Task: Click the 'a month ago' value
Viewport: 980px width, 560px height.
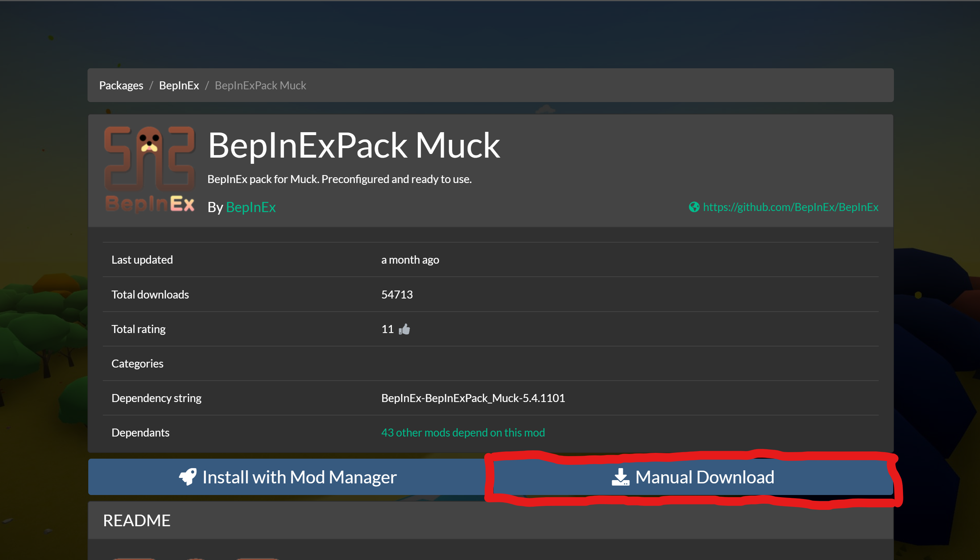Action: (x=410, y=260)
